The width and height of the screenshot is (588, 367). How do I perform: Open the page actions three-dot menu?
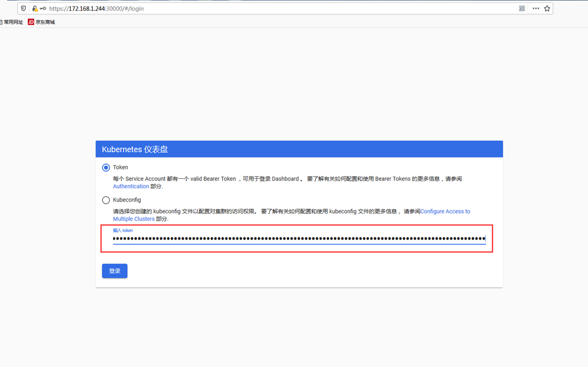(536, 8)
